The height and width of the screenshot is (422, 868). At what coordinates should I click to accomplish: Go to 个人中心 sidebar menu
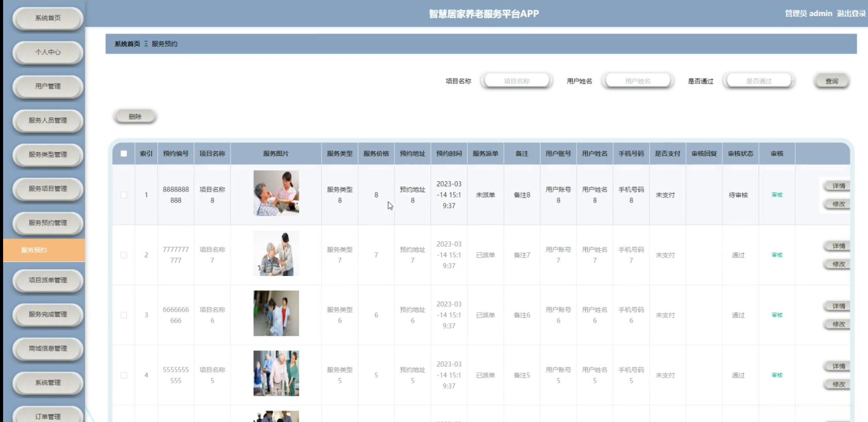coord(48,52)
